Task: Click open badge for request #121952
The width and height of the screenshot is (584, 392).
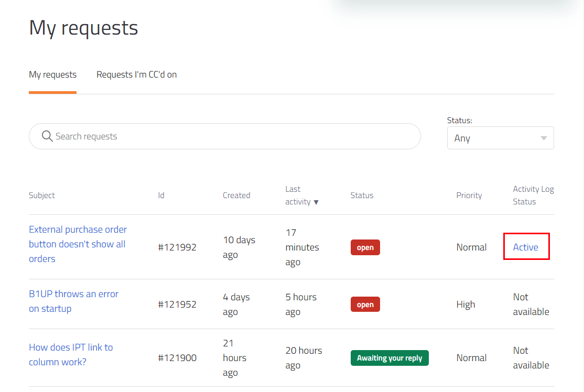Action: pyautogui.click(x=365, y=304)
